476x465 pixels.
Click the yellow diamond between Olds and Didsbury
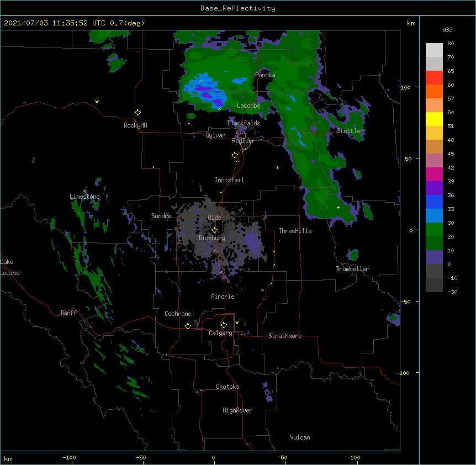coord(214,230)
